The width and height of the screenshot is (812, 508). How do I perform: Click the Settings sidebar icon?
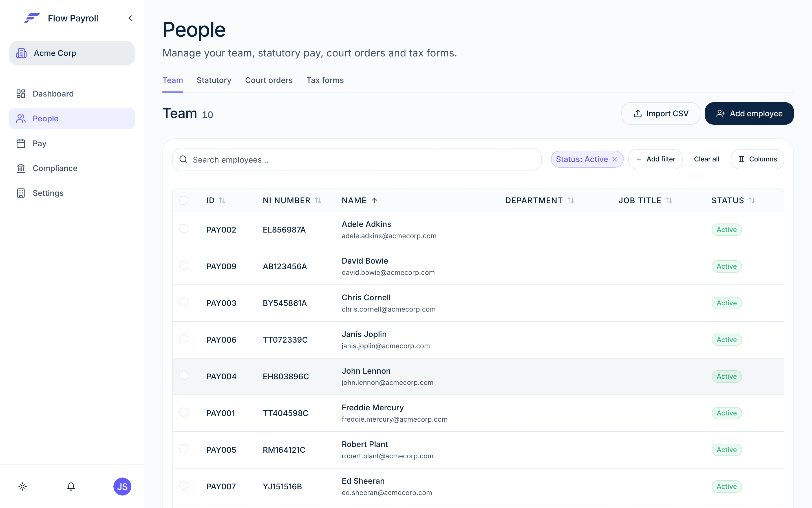tap(21, 193)
